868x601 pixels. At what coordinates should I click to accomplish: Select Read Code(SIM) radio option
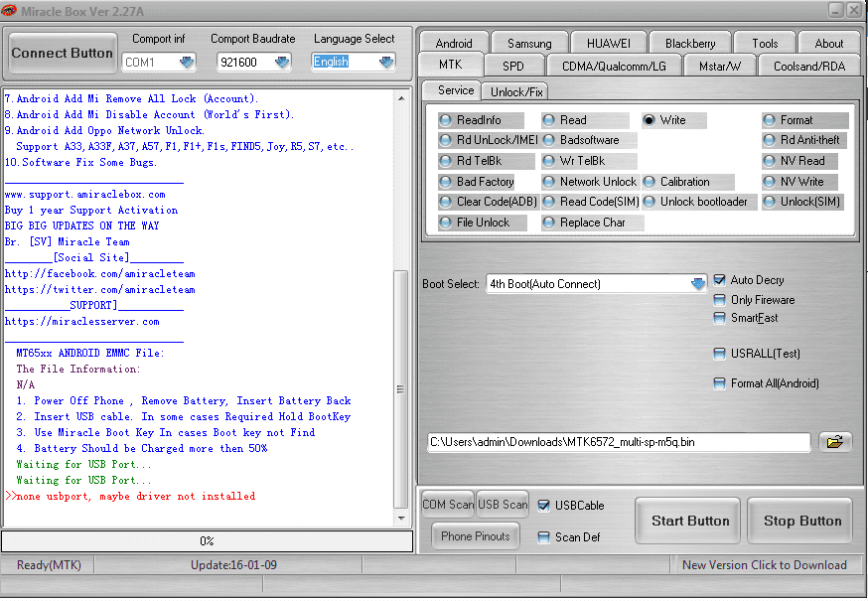pos(548,202)
